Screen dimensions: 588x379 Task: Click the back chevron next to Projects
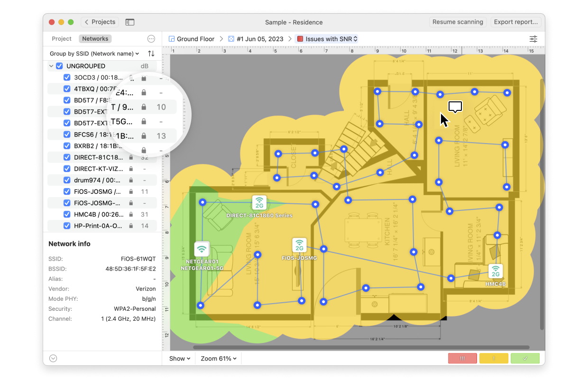pyautogui.click(x=86, y=22)
